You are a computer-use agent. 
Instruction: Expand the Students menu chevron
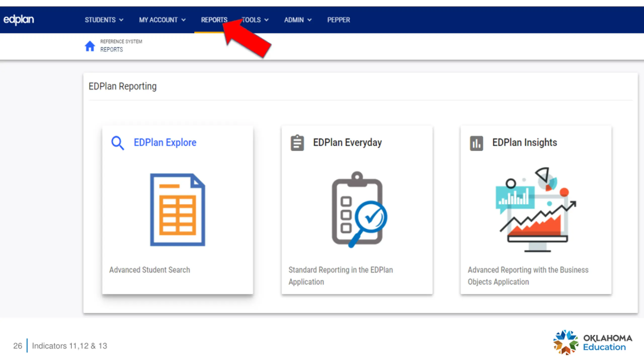point(121,20)
